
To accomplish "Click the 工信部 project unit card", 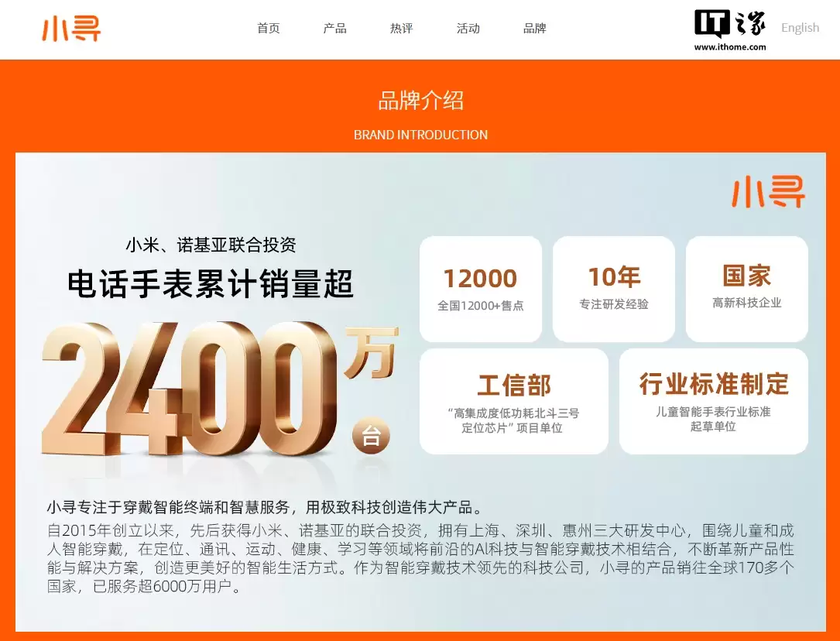I will point(513,400).
